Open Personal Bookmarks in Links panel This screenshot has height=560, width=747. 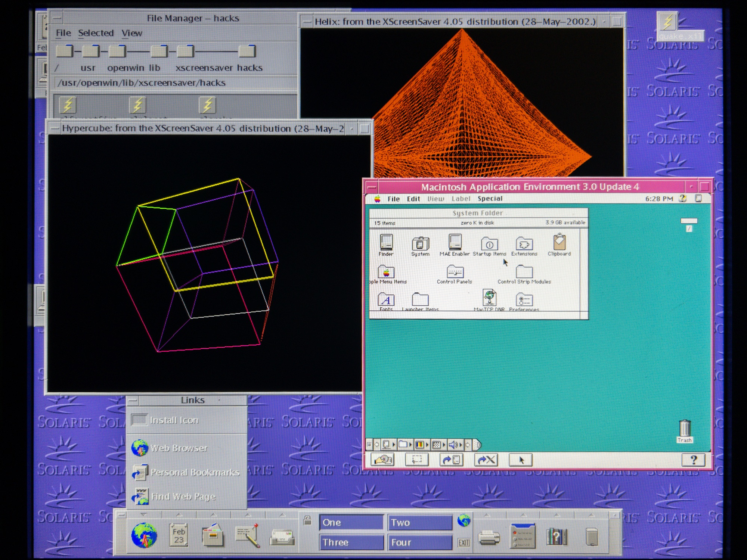(195, 472)
